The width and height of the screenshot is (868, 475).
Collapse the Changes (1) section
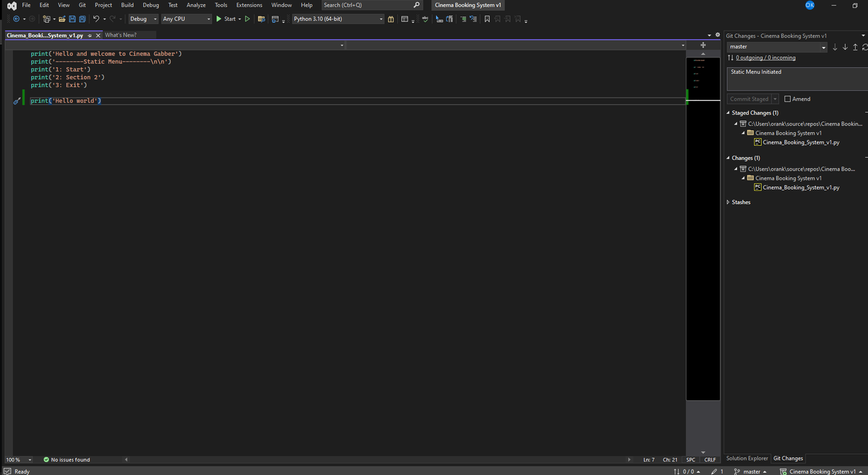[x=729, y=158]
